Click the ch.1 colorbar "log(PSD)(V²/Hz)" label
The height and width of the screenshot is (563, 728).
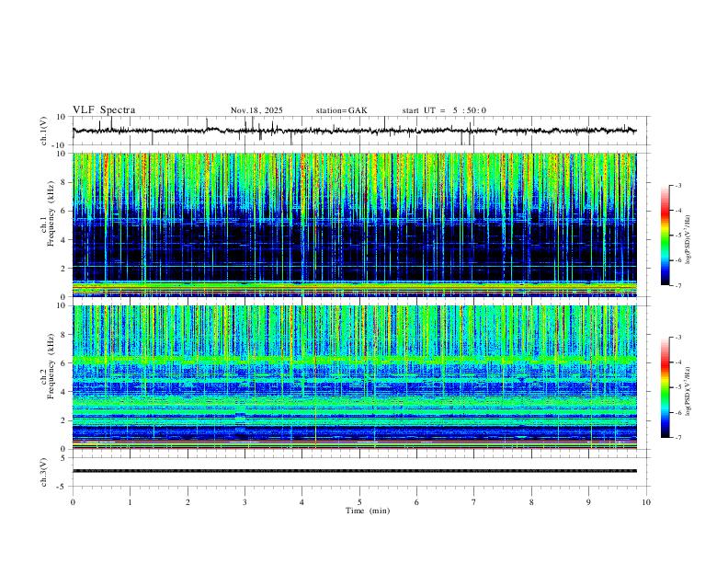(688, 240)
